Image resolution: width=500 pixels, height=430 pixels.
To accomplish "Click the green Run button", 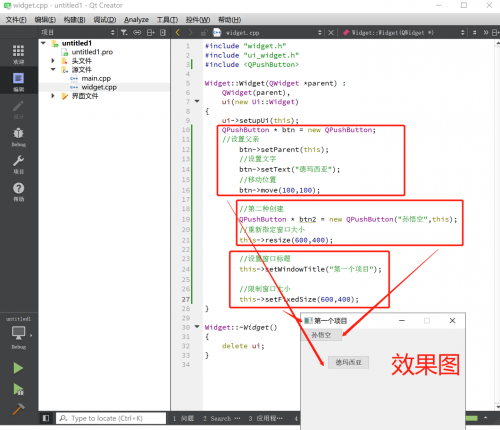I will click(18, 368).
